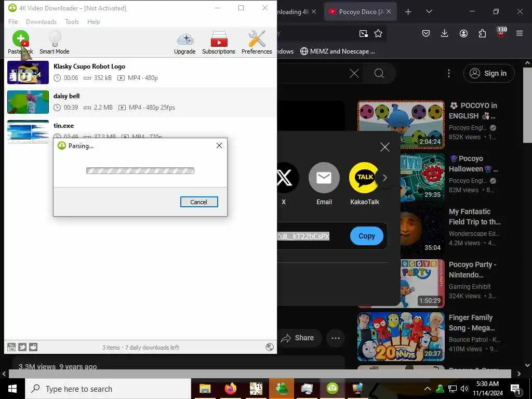This screenshot has height=399, width=532.
Task: Click the horizontal scrollbar in browser
Action: 260,374
